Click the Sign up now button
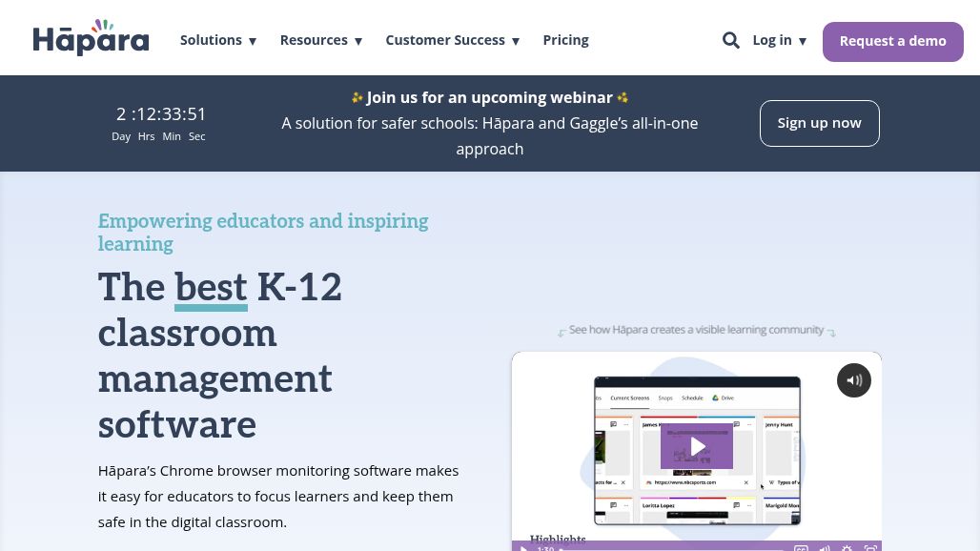This screenshot has height=551, width=980. 820,123
